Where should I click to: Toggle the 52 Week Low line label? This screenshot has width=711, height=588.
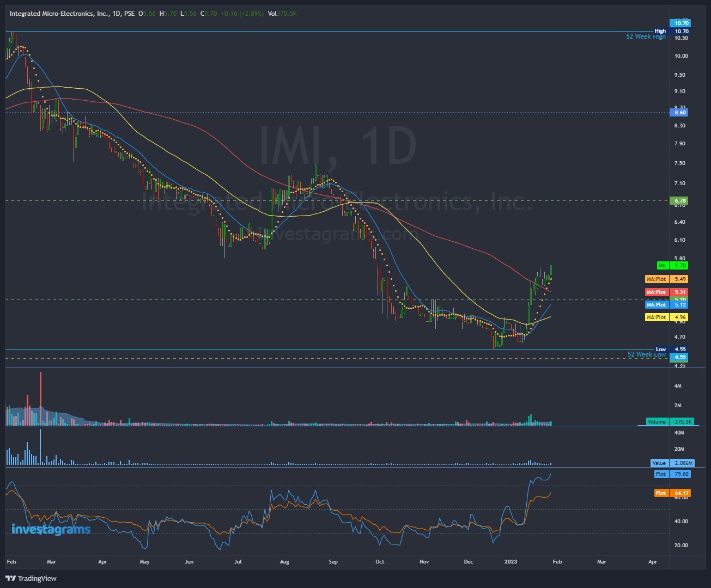(x=646, y=354)
